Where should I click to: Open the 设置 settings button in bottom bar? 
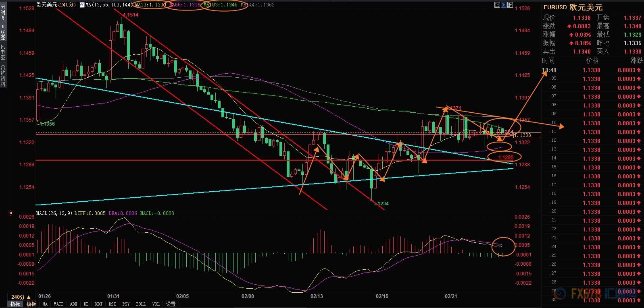pos(171,304)
